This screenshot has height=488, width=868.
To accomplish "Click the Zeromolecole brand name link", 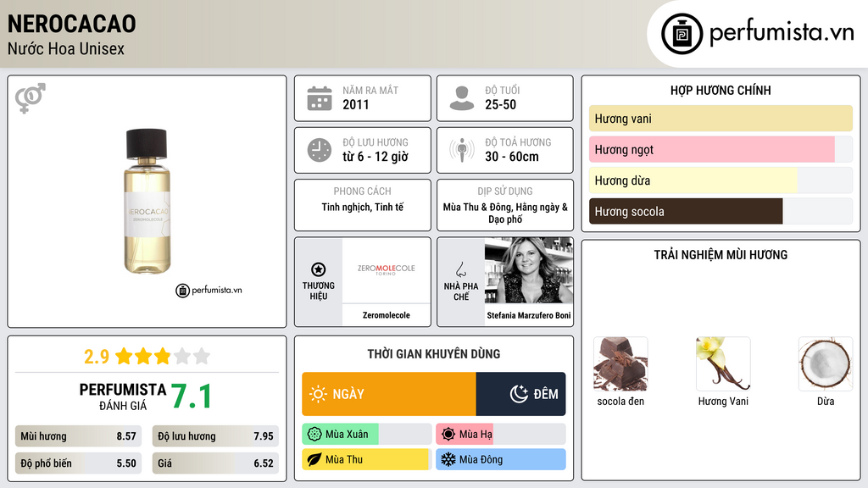I will point(387,315).
